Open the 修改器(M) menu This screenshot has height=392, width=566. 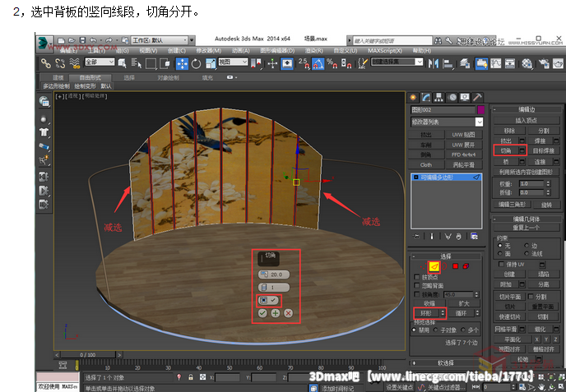coord(209,51)
